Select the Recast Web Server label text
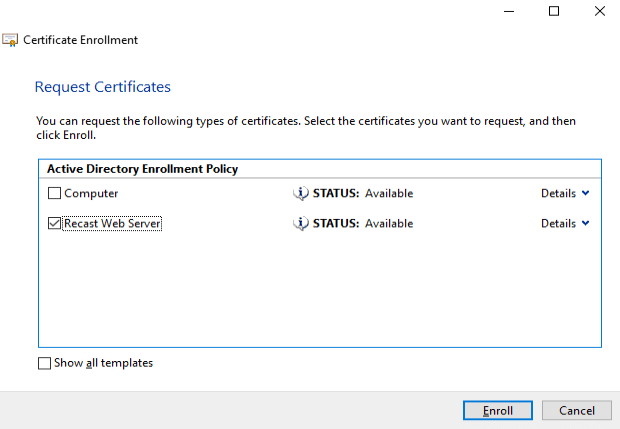620x429 pixels. (112, 224)
